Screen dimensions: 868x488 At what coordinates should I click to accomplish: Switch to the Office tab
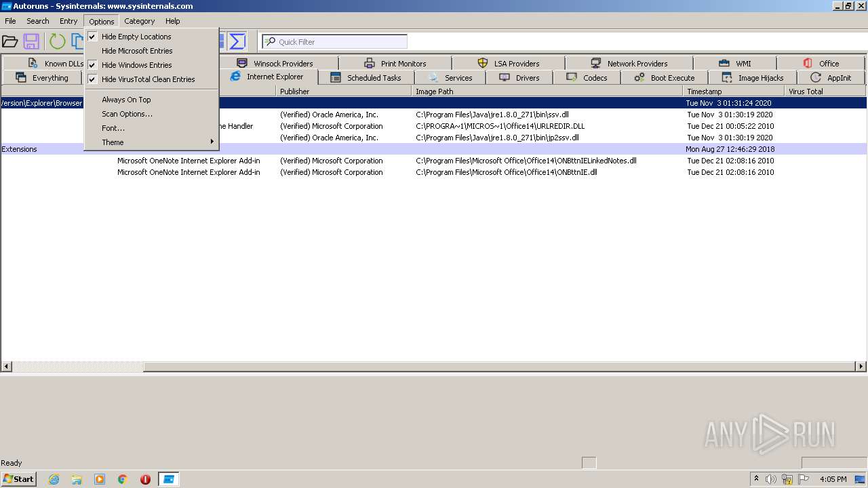(821, 63)
